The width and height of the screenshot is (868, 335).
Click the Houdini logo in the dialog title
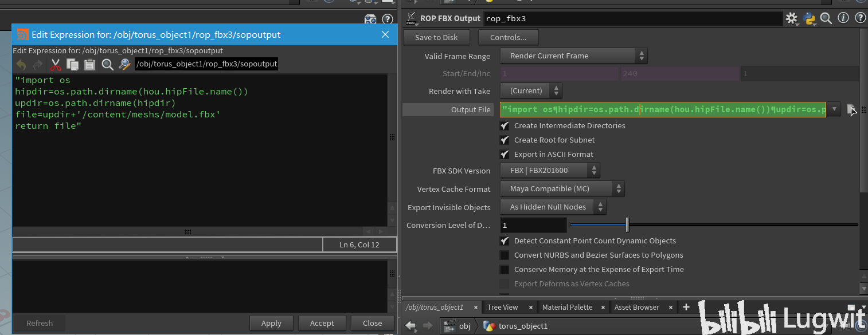(x=22, y=34)
